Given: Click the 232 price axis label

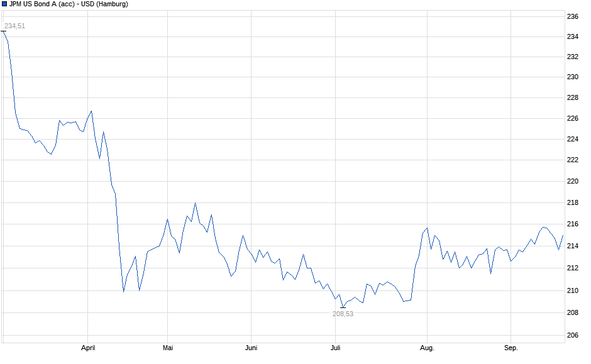Looking at the screenshot, I should click(x=573, y=57).
